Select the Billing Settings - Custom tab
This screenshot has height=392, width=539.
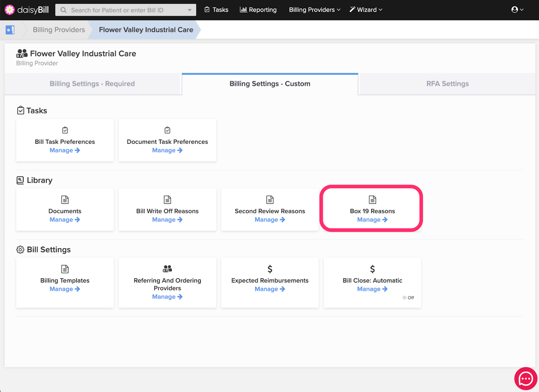click(270, 84)
